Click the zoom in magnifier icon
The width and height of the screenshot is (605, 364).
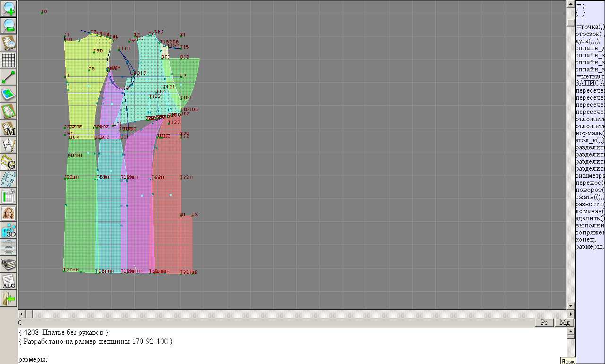[x=9, y=9]
